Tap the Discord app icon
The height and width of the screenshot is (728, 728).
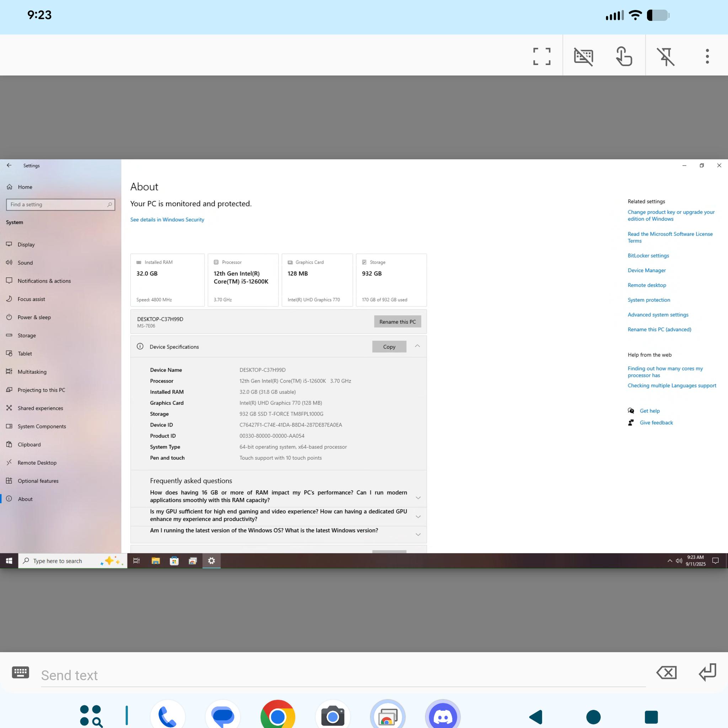coord(443,716)
